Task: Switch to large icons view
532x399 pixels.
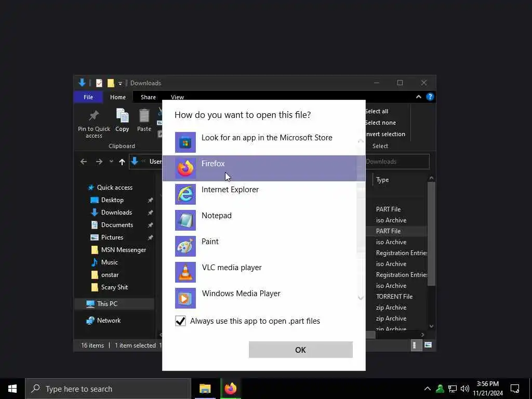Action: coord(428,345)
